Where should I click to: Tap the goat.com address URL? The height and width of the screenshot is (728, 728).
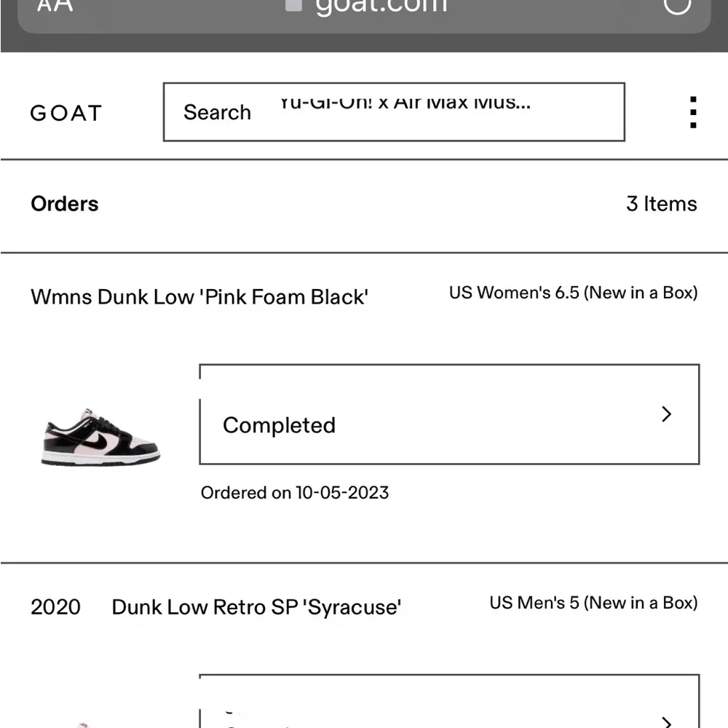click(x=381, y=6)
